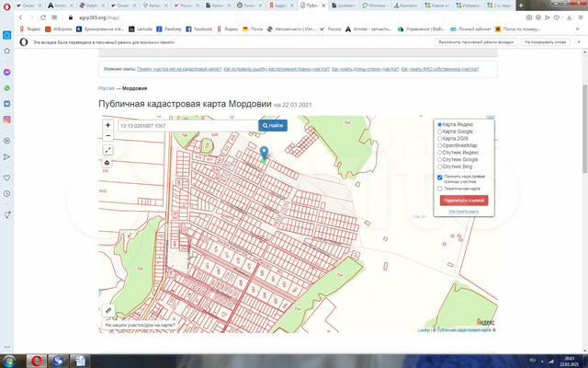Click the blue location marker on the map
588x368 pixels.
[264, 154]
